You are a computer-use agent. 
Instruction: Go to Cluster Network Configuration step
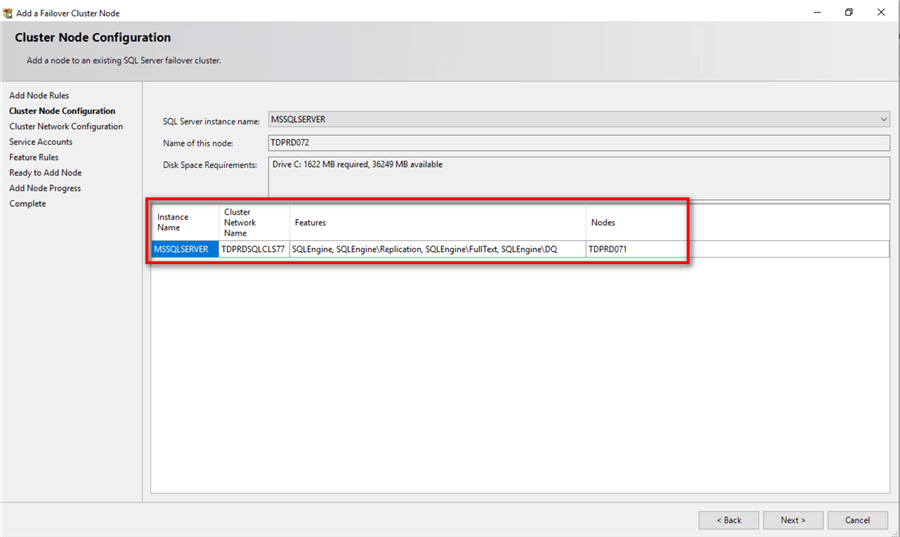pos(66,127)
